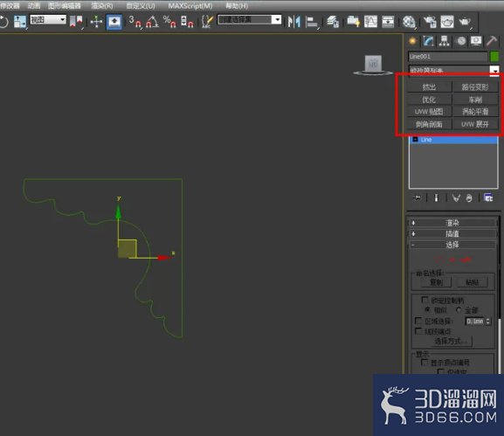Open Render Setup teapot icon
The width and height of the screenshot is (504, 436).
coord(430,22)
